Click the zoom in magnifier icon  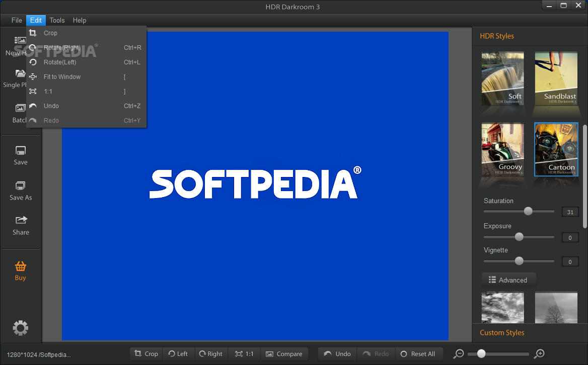(x=540, y=354)
